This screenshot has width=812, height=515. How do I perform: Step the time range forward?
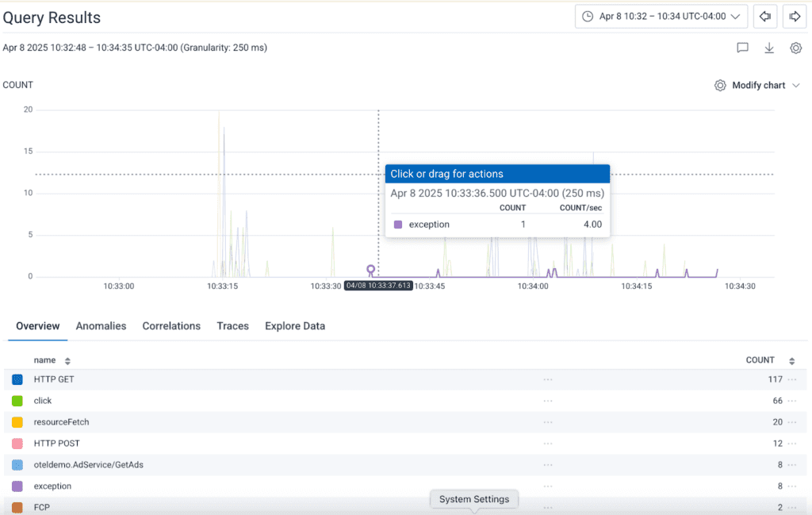pos(793,16)
